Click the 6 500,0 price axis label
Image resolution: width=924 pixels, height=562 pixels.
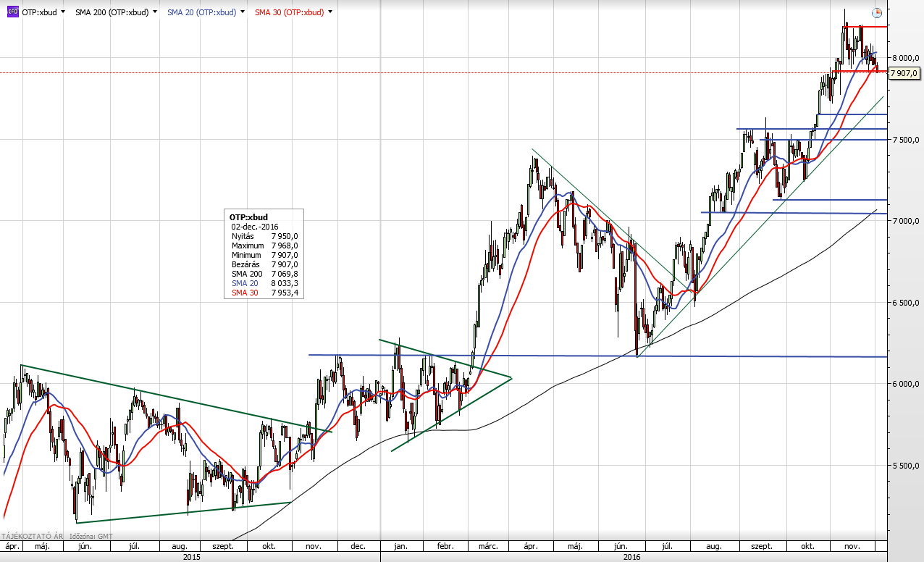[x=906, y=303]
